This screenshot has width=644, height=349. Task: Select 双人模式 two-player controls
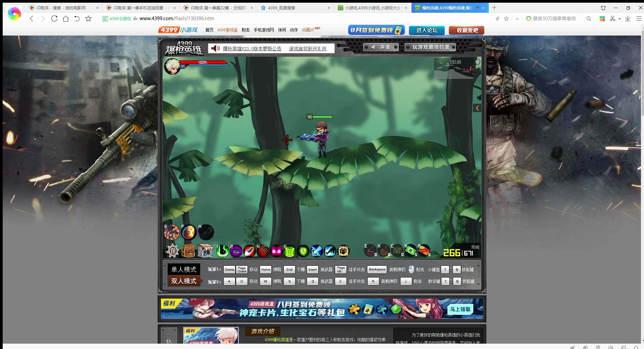[x=184, y=281]
